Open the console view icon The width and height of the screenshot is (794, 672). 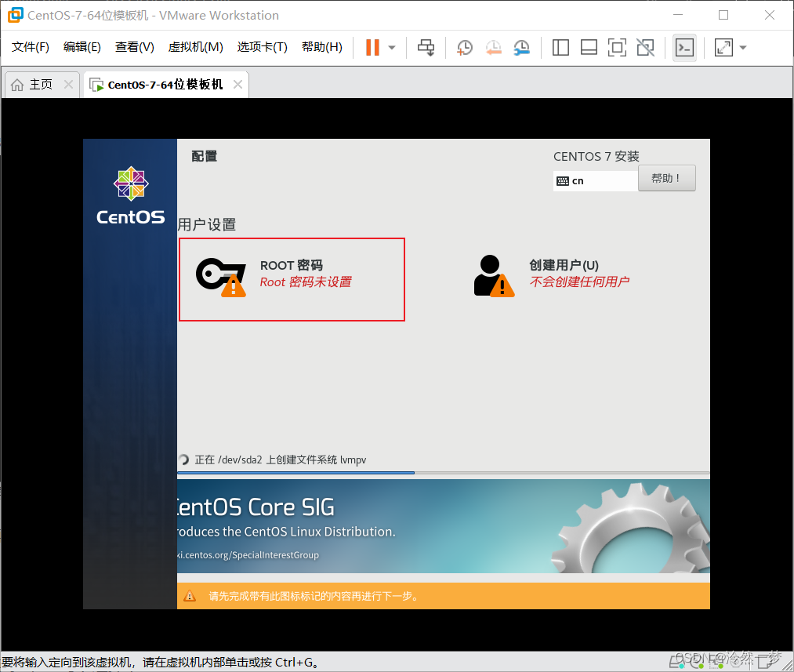pyautogui.click(x=684, y=48)
